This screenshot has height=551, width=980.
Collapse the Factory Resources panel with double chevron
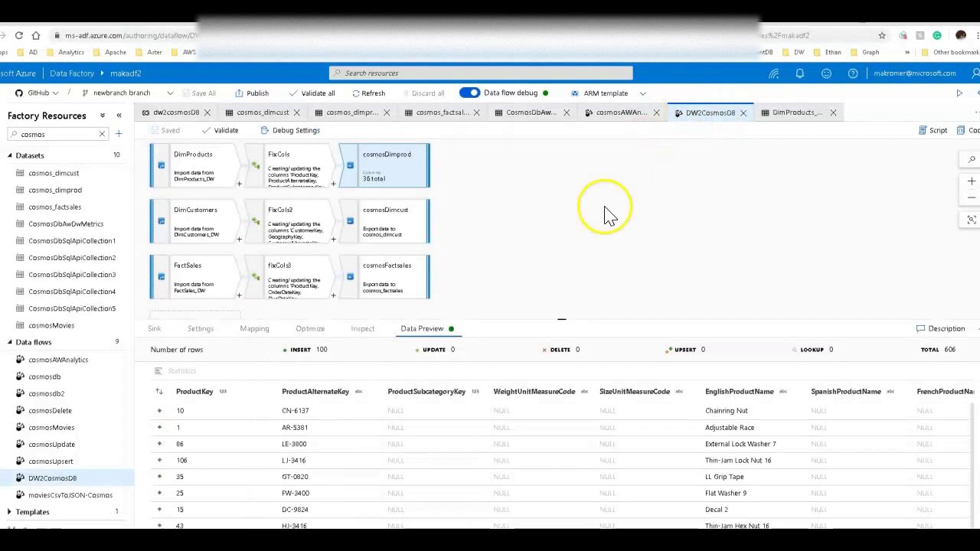coord(119,116)
